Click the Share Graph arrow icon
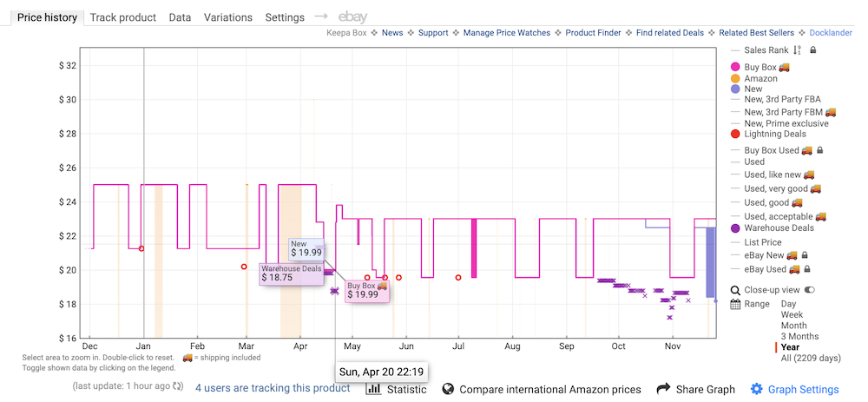Screen dimensions: 868x402 [x=664, y=389]
